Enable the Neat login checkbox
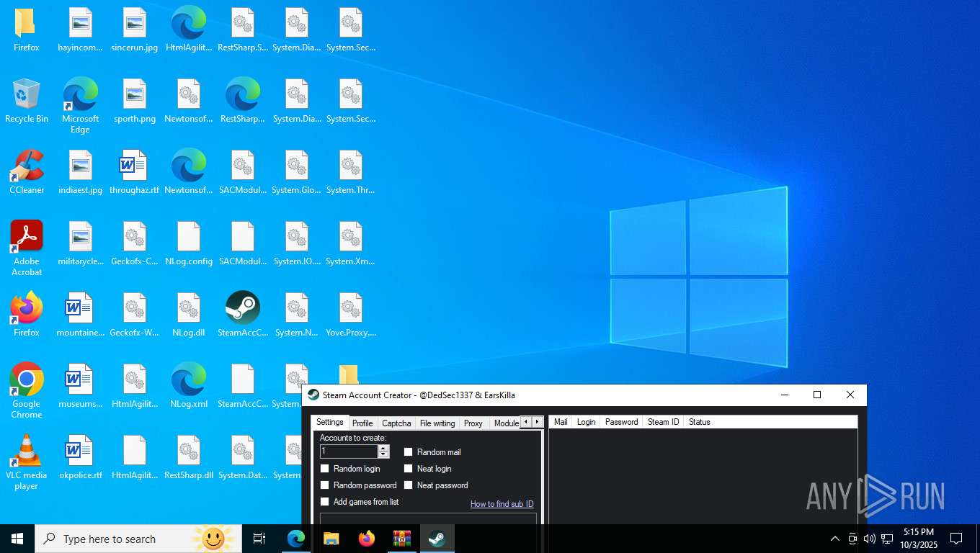Viewport: 980px width, 553px height. click(408, 469)
